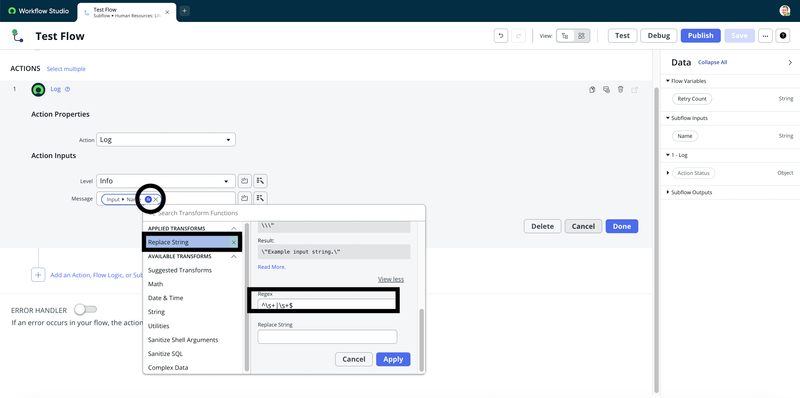Open the Date & Time transforms category

click(x=165, y=298)
